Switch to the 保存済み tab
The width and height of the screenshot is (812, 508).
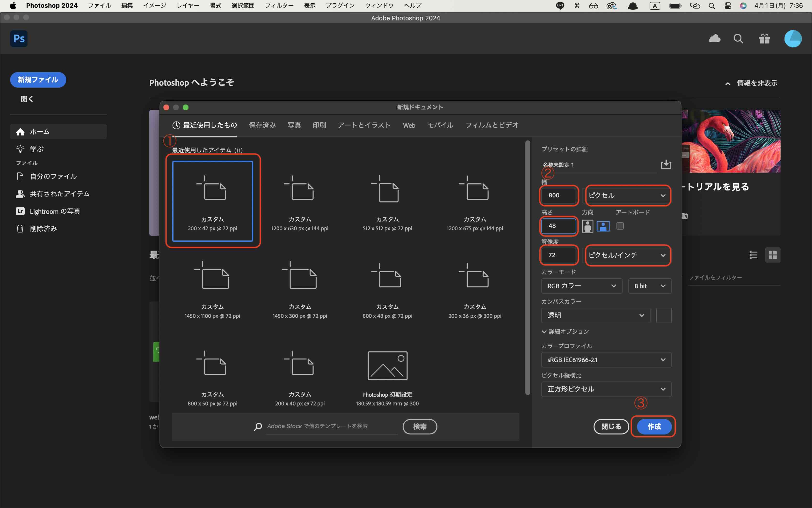(x=262, y=125)
